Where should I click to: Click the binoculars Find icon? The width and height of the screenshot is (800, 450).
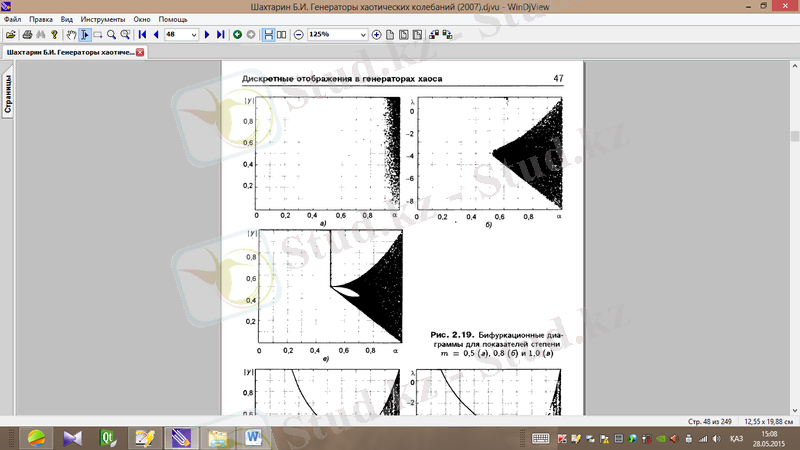coord(40,35)
